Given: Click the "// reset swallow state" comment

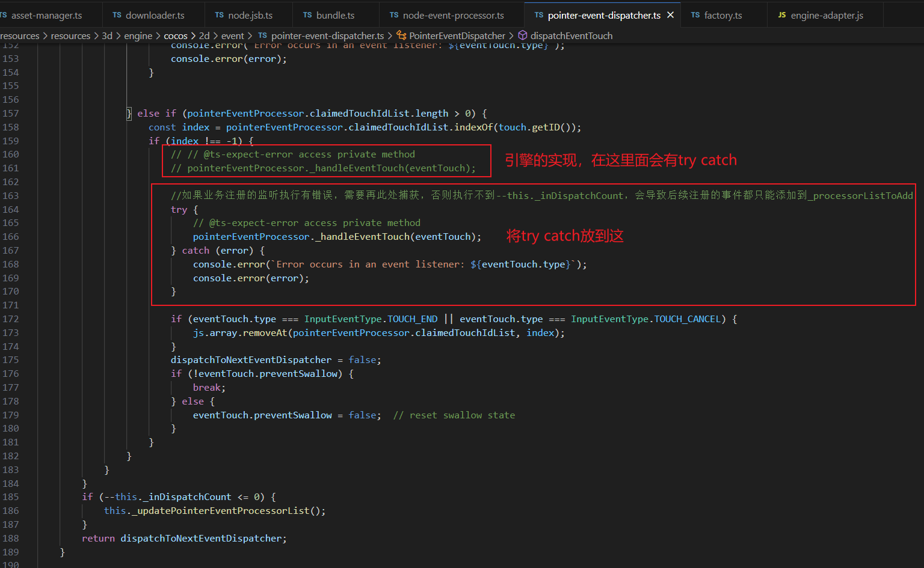Looking at the screenshot, I should [454, 415].
